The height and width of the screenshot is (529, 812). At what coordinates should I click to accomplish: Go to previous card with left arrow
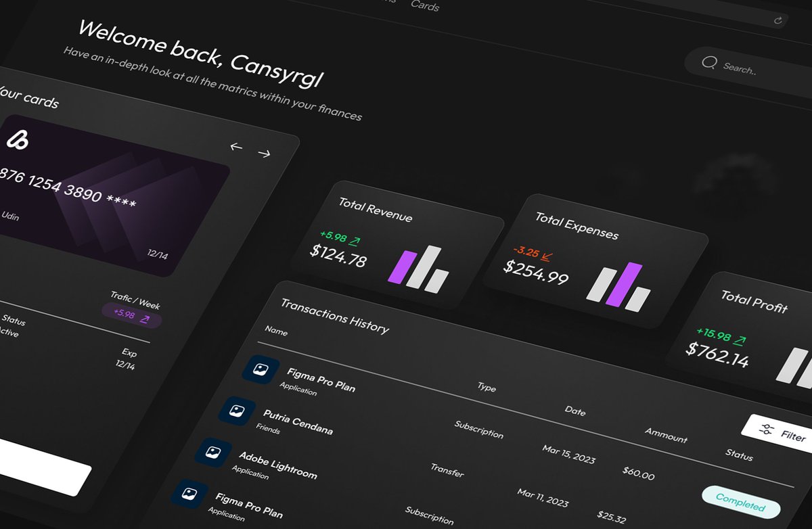pyautogui.click(x=236, y=147)
